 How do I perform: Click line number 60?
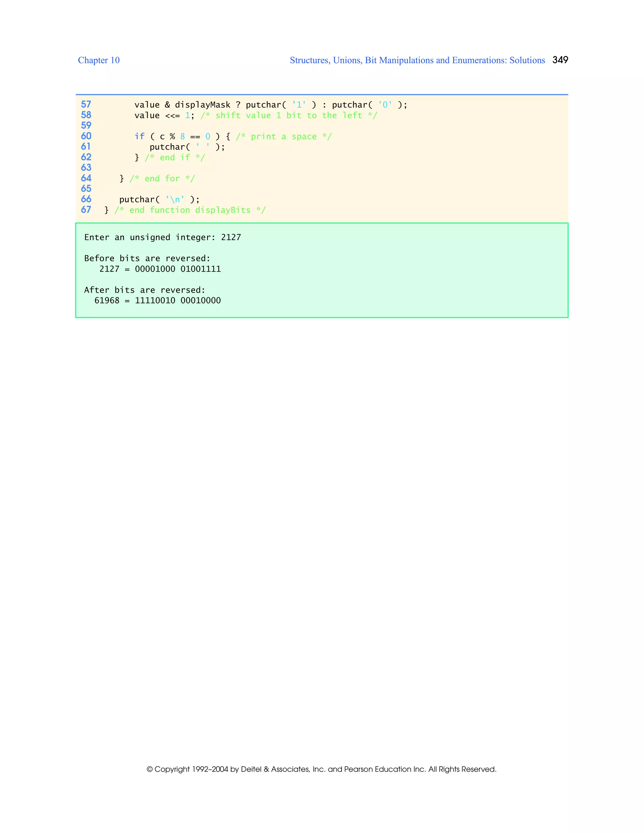coord(86,136)
